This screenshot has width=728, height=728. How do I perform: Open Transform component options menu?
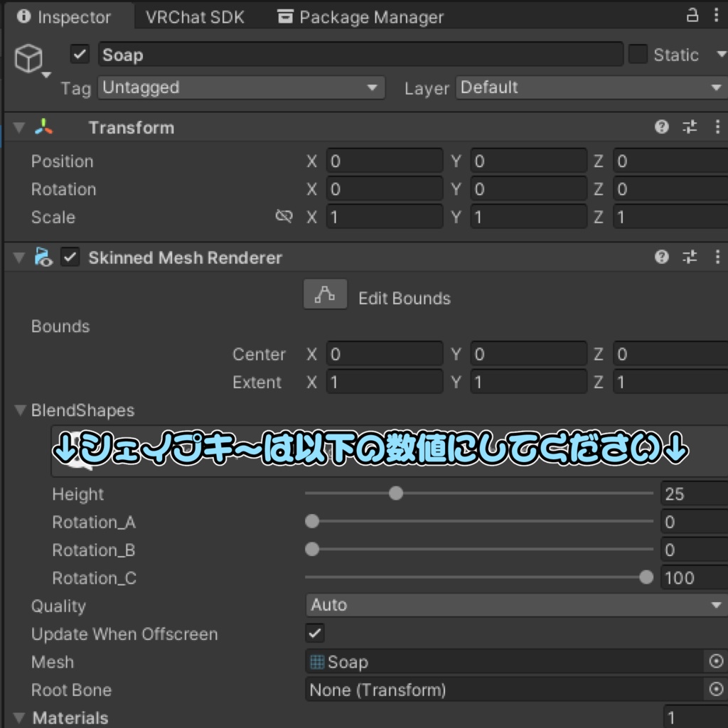click(x=717, y=127)
